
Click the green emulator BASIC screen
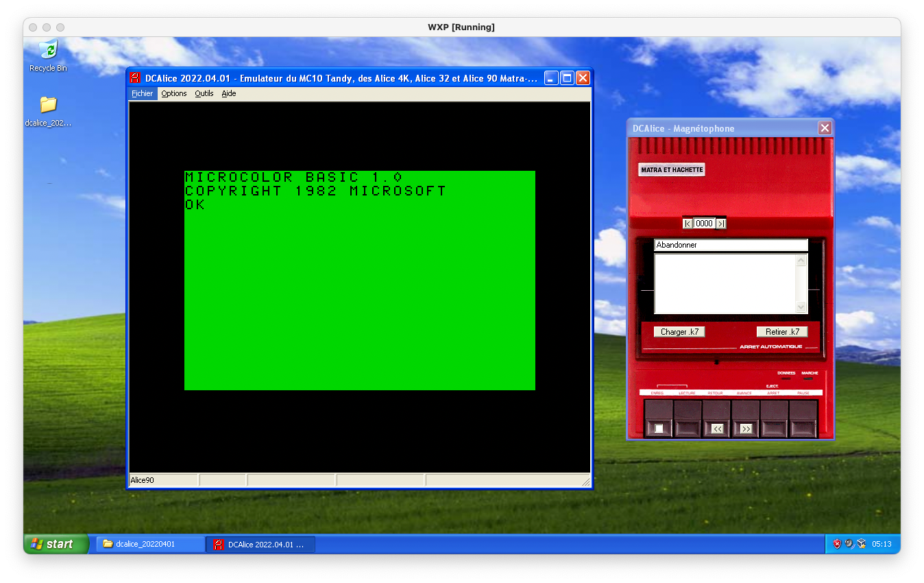pyautogui.click(x=360, y=281)
